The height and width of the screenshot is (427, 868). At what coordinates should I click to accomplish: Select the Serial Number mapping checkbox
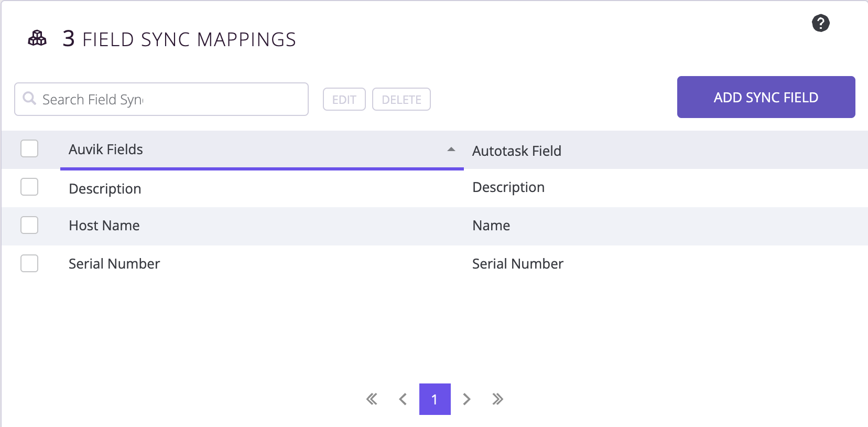click(x=29, y=263)
